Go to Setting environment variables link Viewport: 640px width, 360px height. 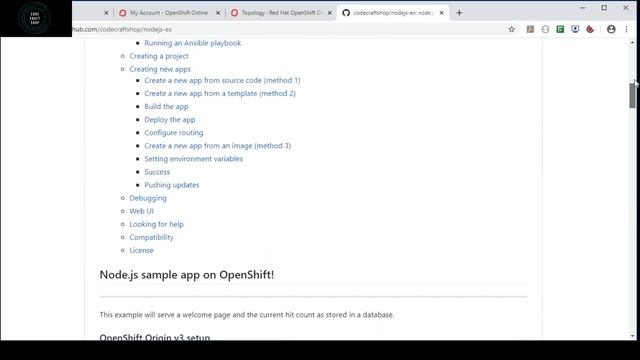coord(193,159)
